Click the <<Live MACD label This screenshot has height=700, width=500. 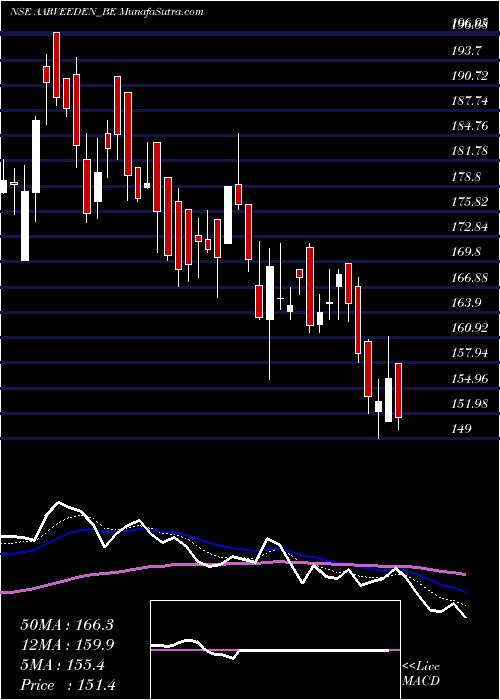click(x=421, y=673)
